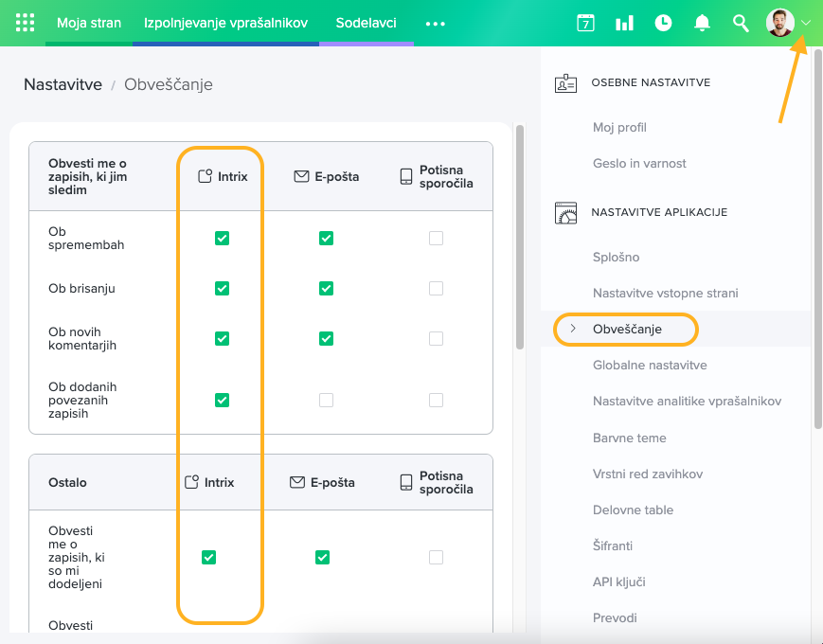Expand the chevron beside Obveščanje
The image size is (823, 644).
pos(573,329)
